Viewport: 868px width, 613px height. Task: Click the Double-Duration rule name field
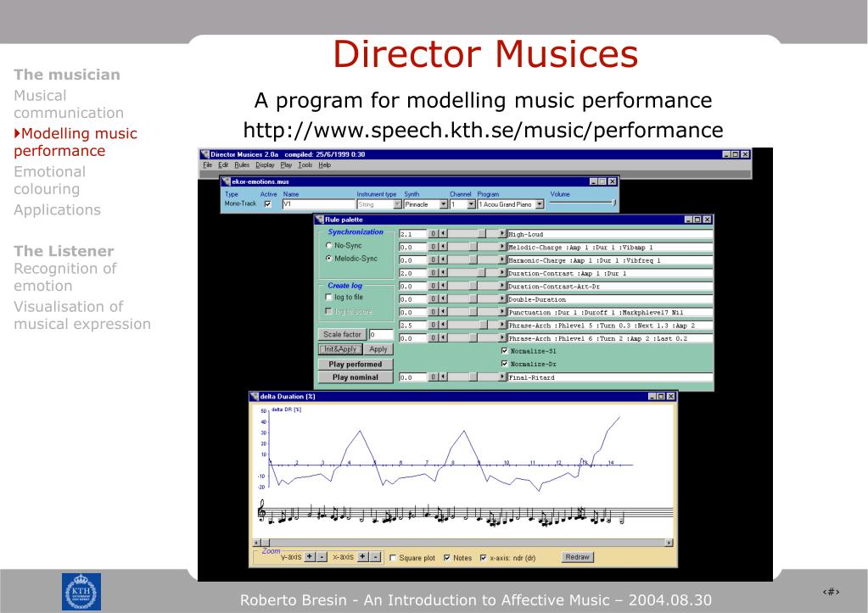(610, 299)
